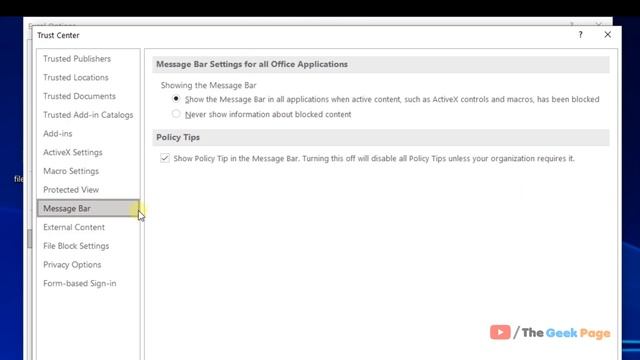Close the Trust Center dialog
Screen dimensions: 640x360
click(x=608, y=35)
